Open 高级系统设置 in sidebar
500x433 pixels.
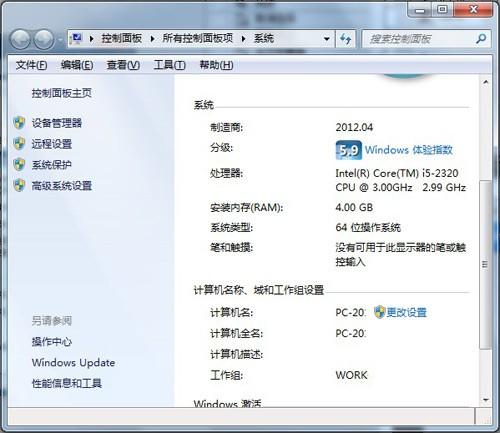62,186
